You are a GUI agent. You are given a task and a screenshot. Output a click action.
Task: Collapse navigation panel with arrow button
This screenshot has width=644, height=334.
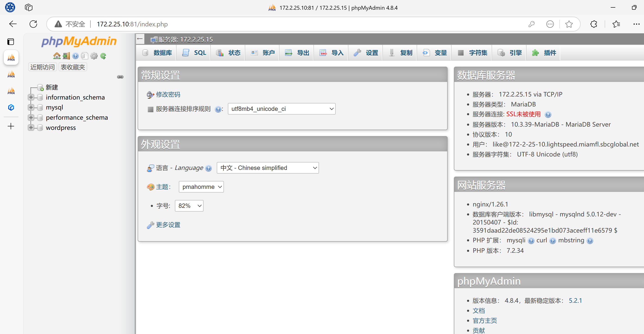140,39
